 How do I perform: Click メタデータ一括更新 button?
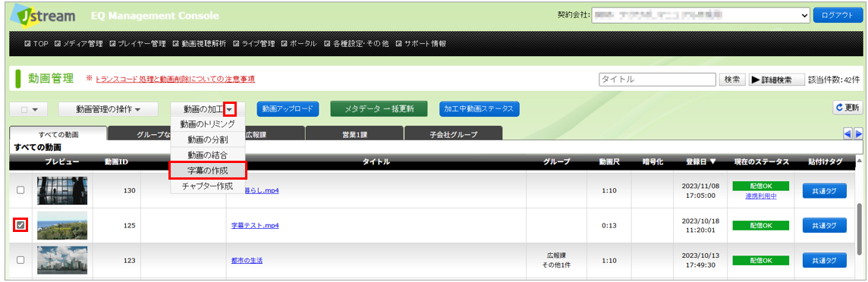click(x=379, y=109)
